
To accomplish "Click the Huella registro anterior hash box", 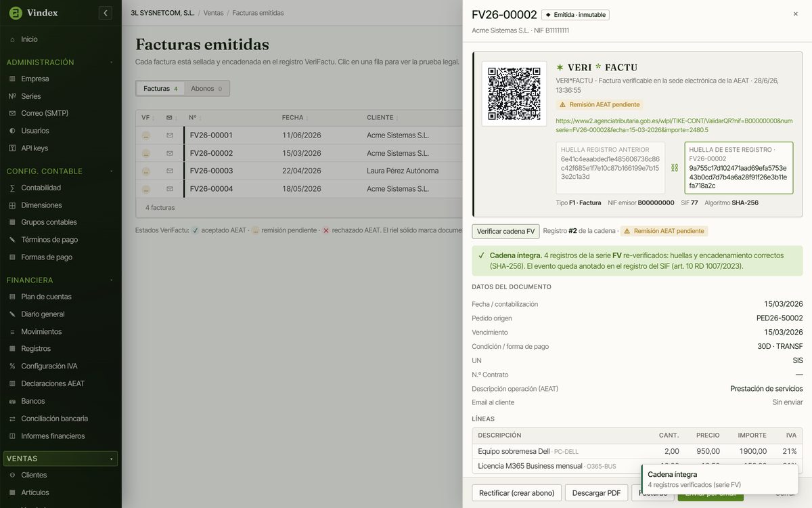I will click(610, 167).
